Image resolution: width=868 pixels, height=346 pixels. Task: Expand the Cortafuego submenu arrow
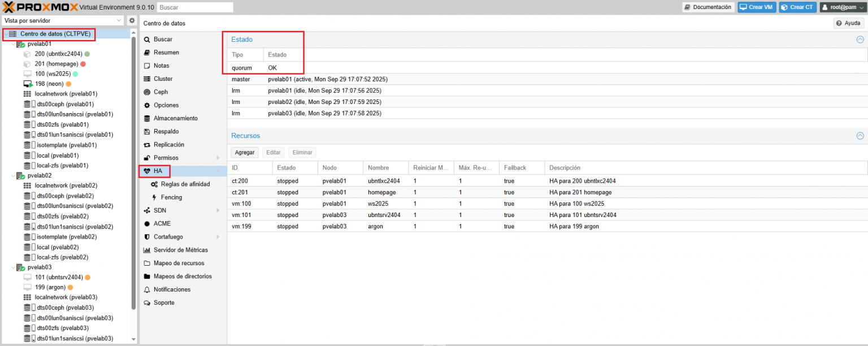coord(218,237)
